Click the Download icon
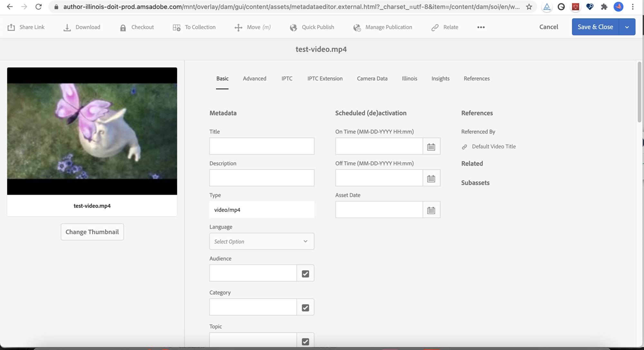 click(x=67, y=27)
